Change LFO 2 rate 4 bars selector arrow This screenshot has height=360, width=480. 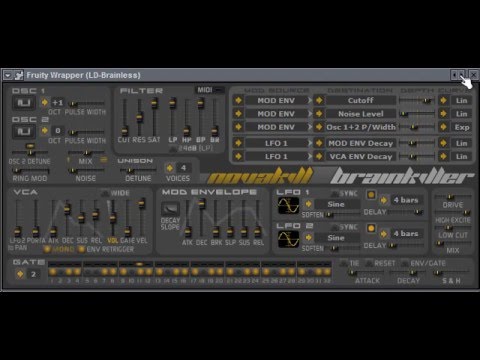coord(384,234)
